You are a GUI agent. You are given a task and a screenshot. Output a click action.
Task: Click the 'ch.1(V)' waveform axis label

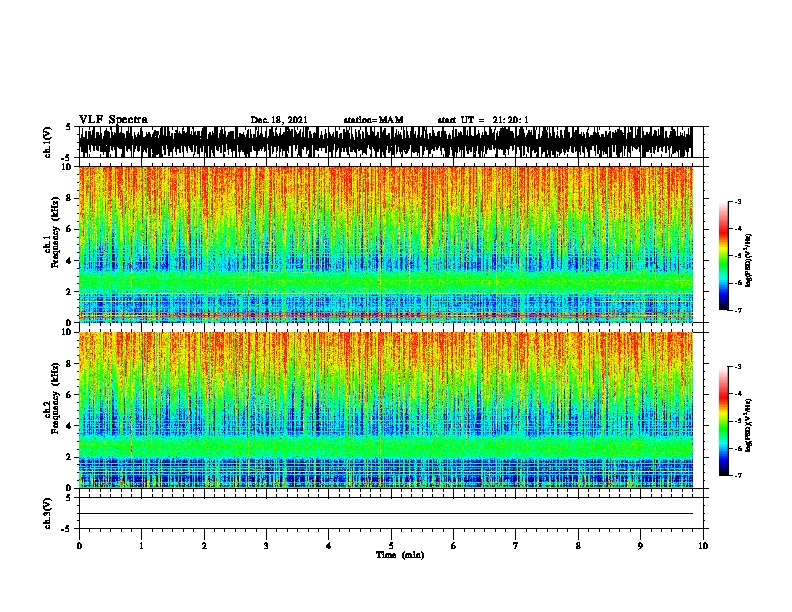pos(48,142)
